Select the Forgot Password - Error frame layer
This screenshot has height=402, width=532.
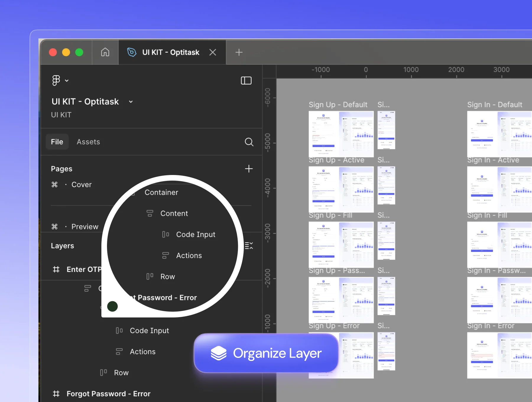(108, 394)
